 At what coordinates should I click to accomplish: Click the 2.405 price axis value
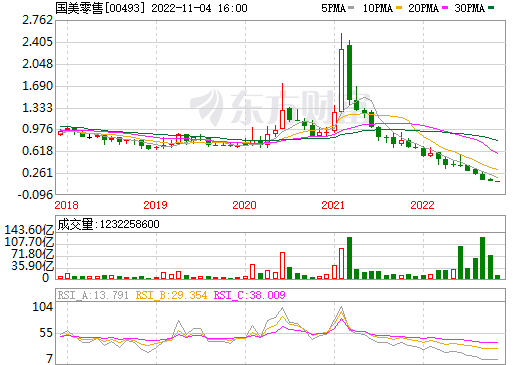[x=37, y=42]
